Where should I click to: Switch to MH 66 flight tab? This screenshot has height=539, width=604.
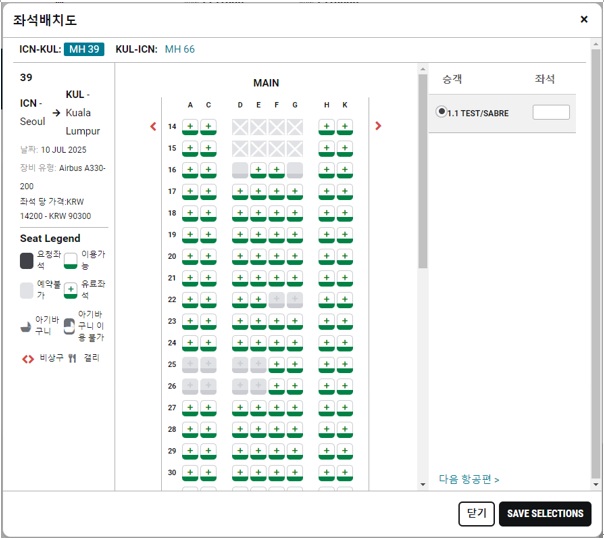180,49
